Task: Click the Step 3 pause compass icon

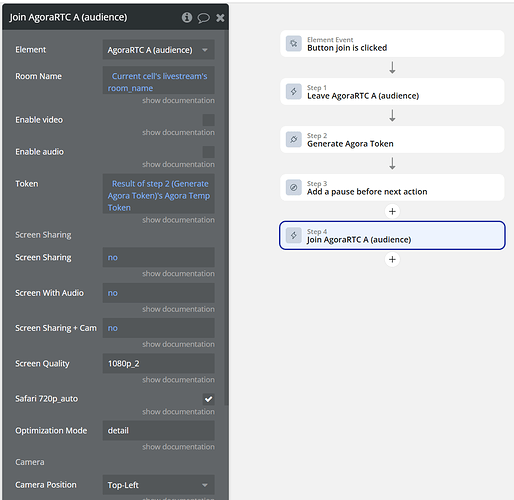Action: [294, 187]
